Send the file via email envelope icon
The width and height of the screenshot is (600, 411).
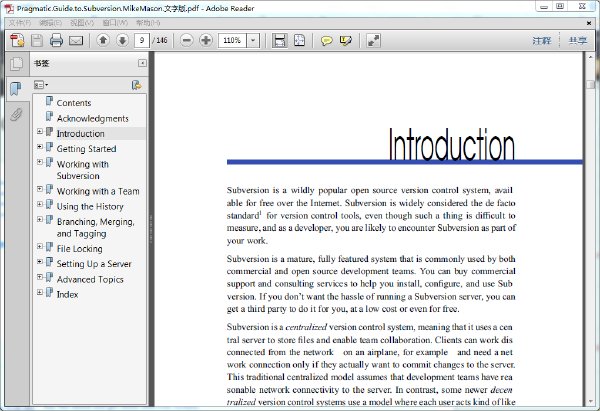pyautogui.click(x=76, y=40)
